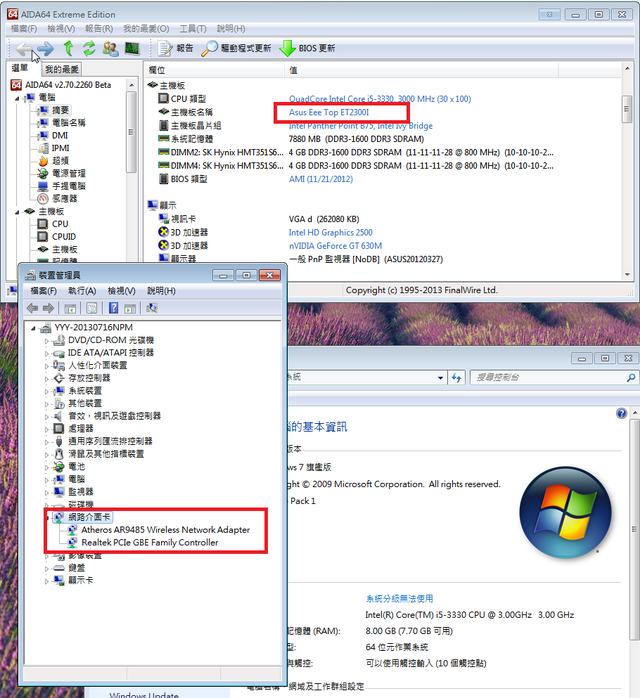Viewport: 640px width, 698px height.
Task: Select the 感應器 sensor tree item
Action: [65, 198]
